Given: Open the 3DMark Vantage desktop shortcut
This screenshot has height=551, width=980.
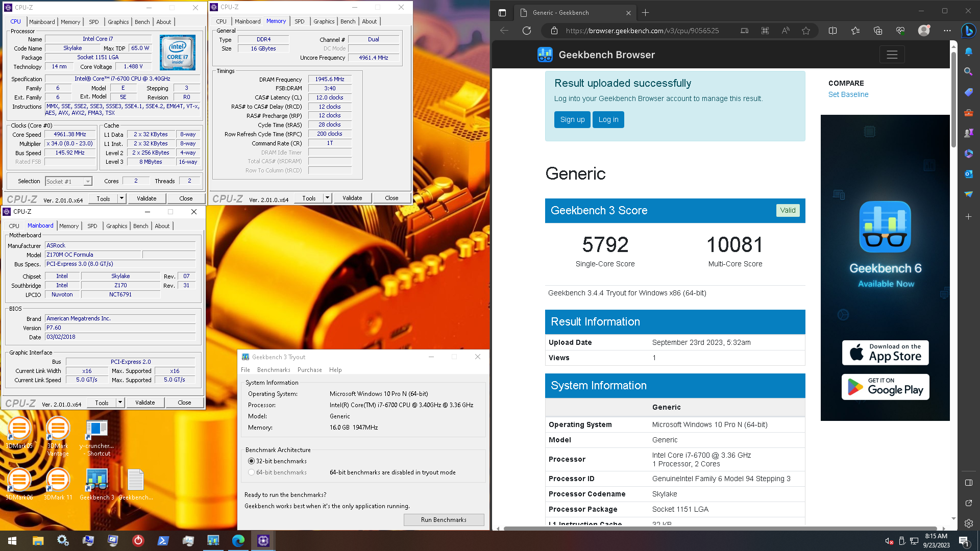Looking at the screenshot, I should 58,436.
